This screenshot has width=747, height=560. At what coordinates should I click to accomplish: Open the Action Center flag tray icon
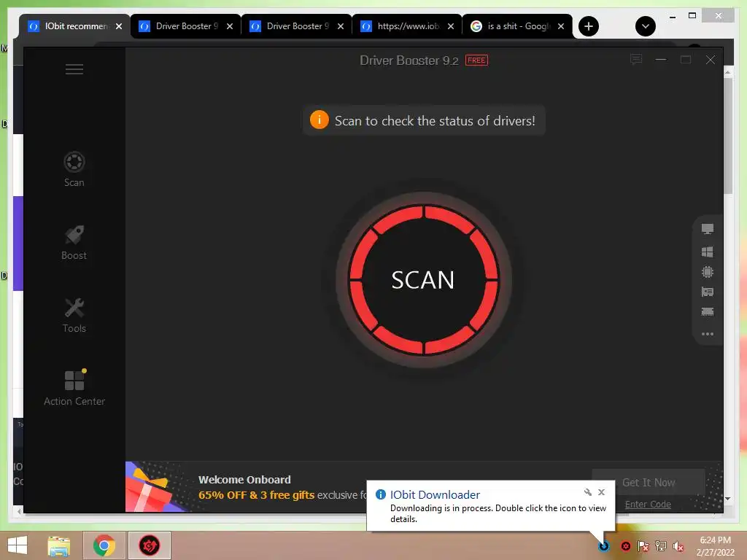coord(643,546)
